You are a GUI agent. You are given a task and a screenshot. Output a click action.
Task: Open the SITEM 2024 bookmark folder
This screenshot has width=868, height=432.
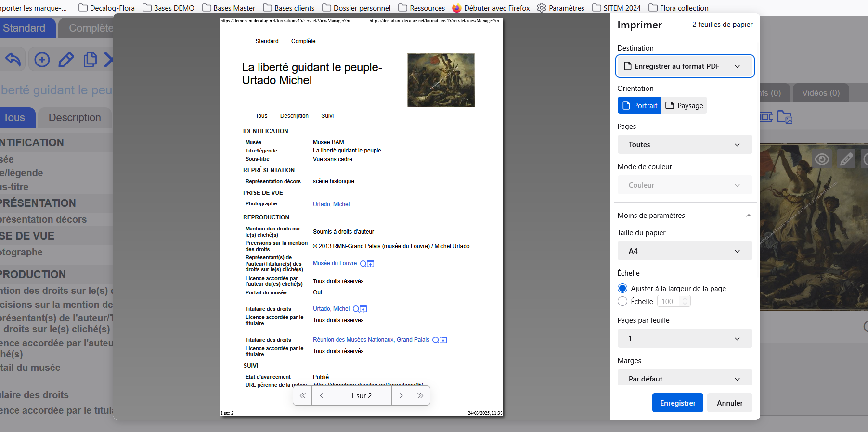[x=617, y=8]
